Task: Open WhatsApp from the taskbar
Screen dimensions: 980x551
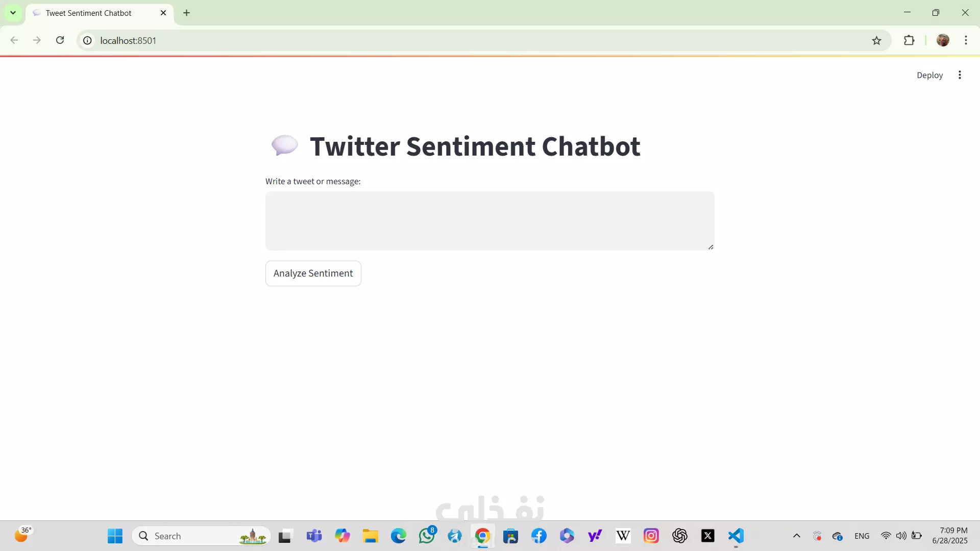Action: pos(427,536)
